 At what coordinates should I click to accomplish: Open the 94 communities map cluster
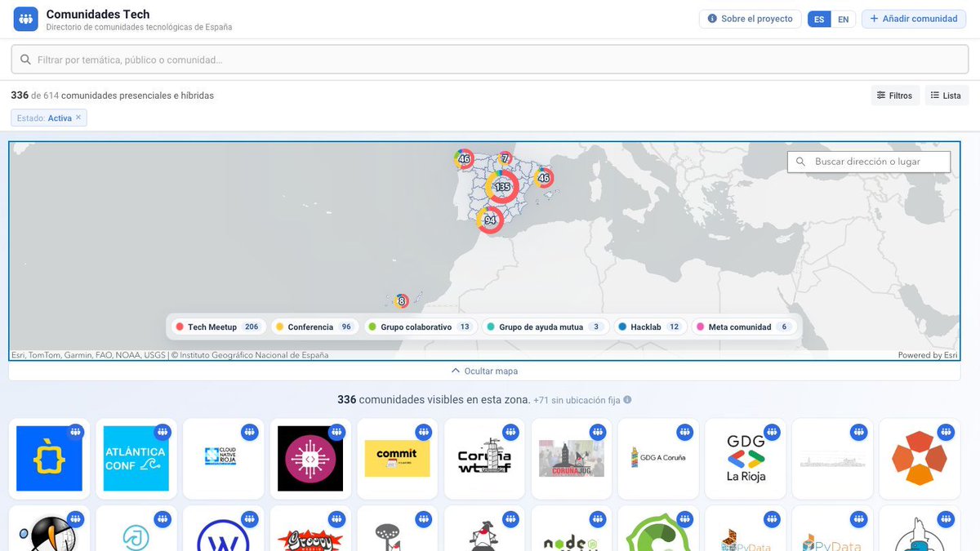click(490, 220)
